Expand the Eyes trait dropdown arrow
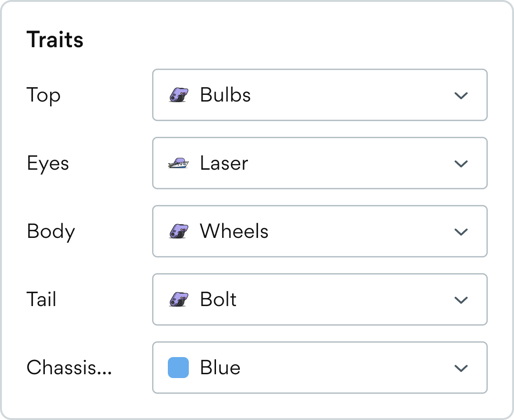The width and height of the screenshot is (514, 420). coord(461,164)
